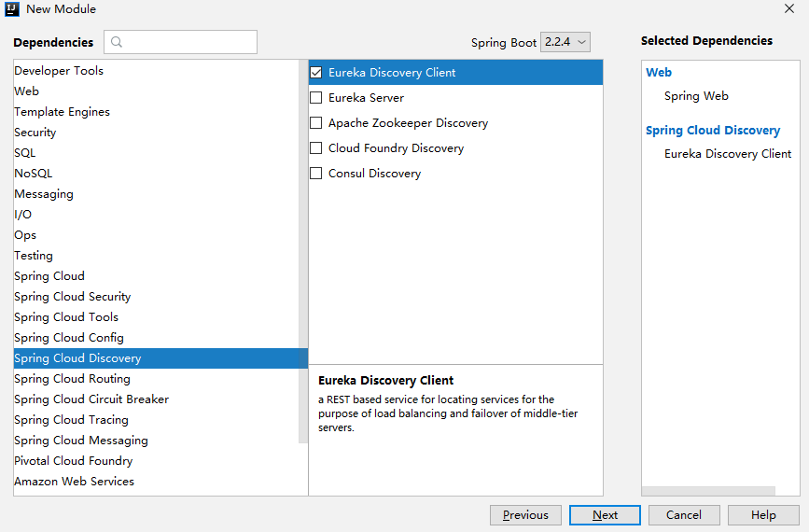This screenshot has width=809, height=532.
Task: Select highlighted Spring Cloud Discovery category
Action: (160, 358)
